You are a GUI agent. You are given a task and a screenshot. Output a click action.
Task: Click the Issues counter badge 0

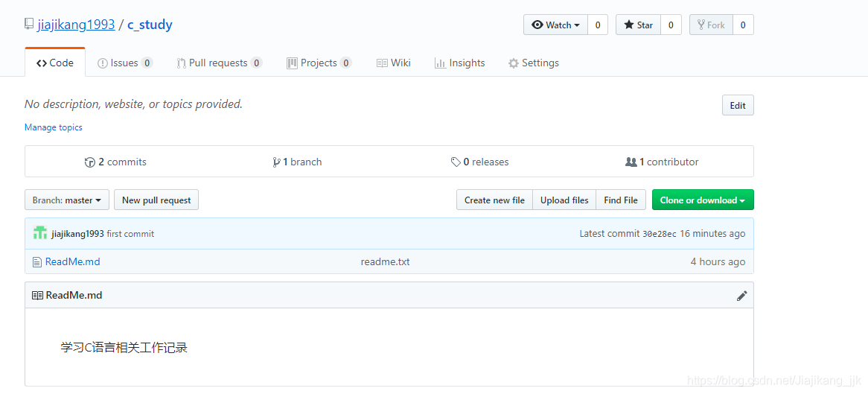147,63
